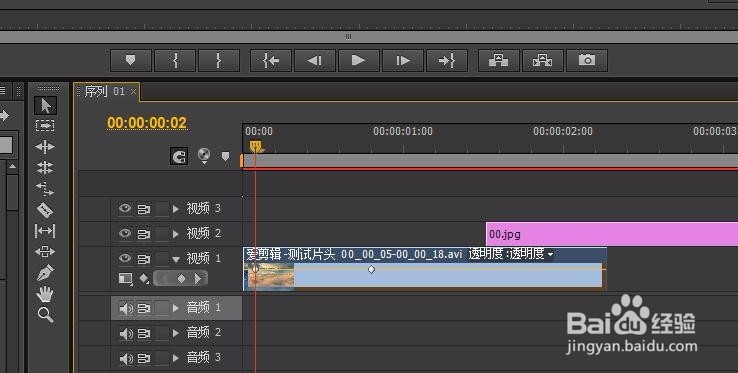Go to In point
The height and width of the screenshot is (373, 738).
coord(271,60)
